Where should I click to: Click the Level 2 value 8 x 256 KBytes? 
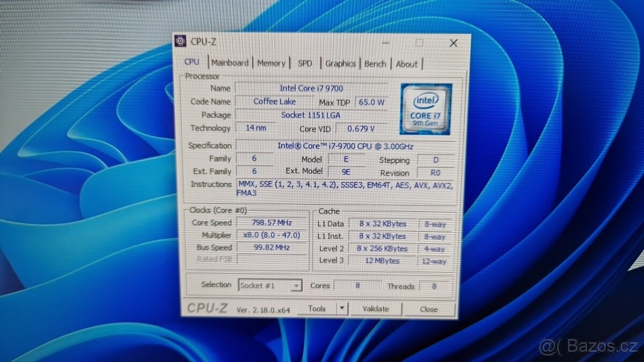pos(382,248)
